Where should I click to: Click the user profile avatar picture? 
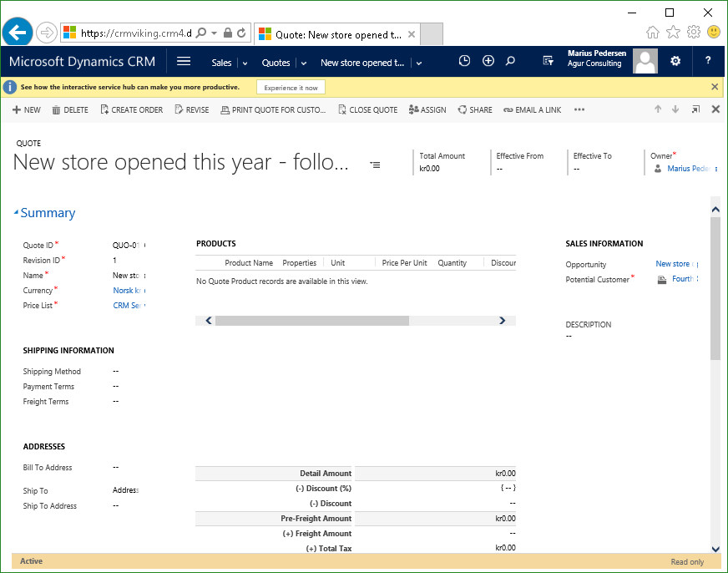coord(645,61)
